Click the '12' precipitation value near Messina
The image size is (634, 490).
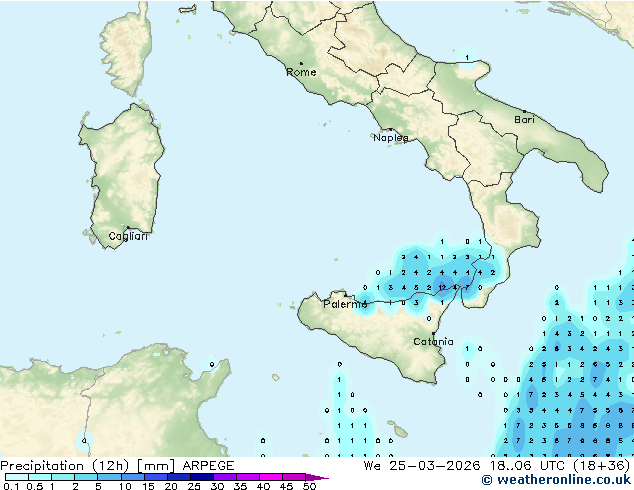pyautogui.click(x=442, y=287)
